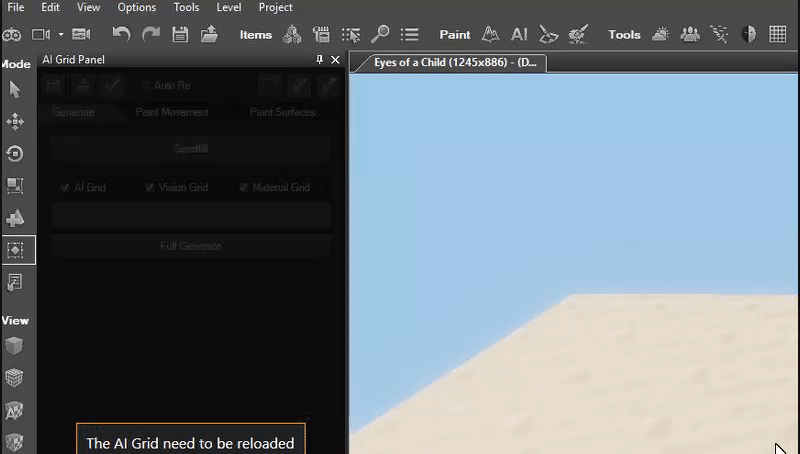Screen dimensions: 800x454
Task: Switch to the AB textured cube view
Action: pos(14,410)
